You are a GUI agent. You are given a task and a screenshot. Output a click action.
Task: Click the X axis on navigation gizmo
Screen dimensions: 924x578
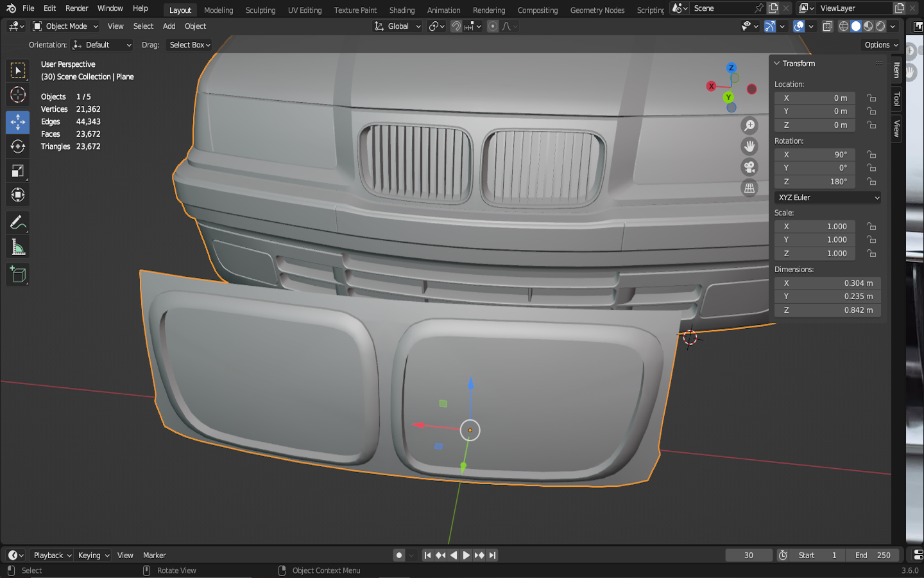711,86
